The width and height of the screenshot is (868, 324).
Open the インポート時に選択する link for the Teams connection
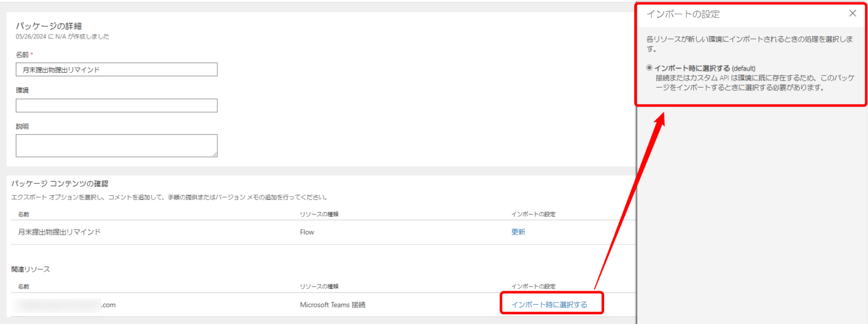[549, 305]
